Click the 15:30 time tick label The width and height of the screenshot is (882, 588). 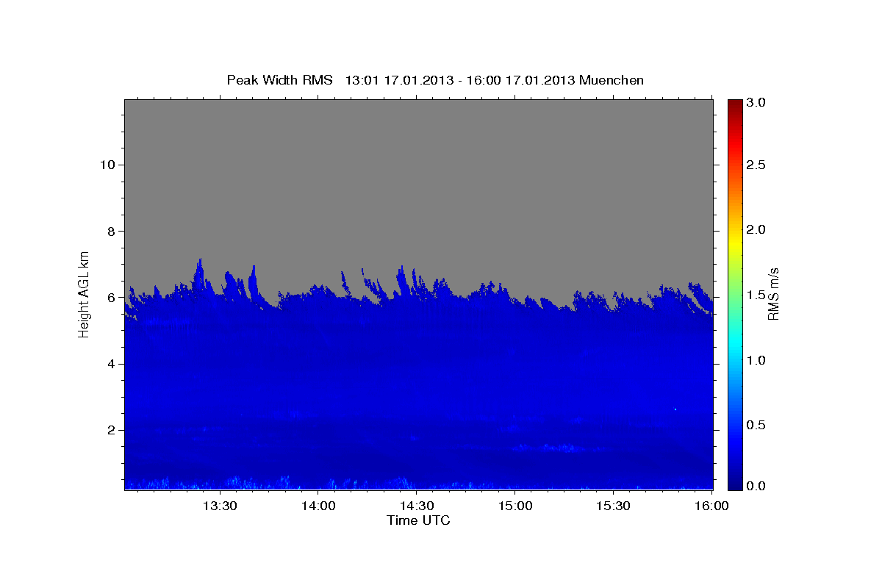click(x=613, y=506)
